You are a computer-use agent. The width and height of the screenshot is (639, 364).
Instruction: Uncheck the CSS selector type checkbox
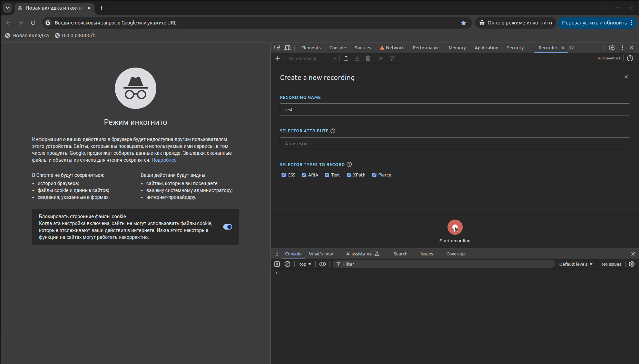(284, 175)
